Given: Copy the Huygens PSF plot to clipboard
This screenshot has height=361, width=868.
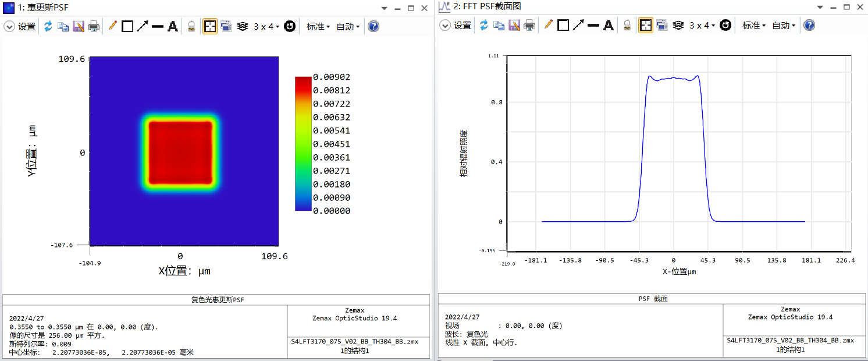Looking at the screenshot, I should (63, 26).
